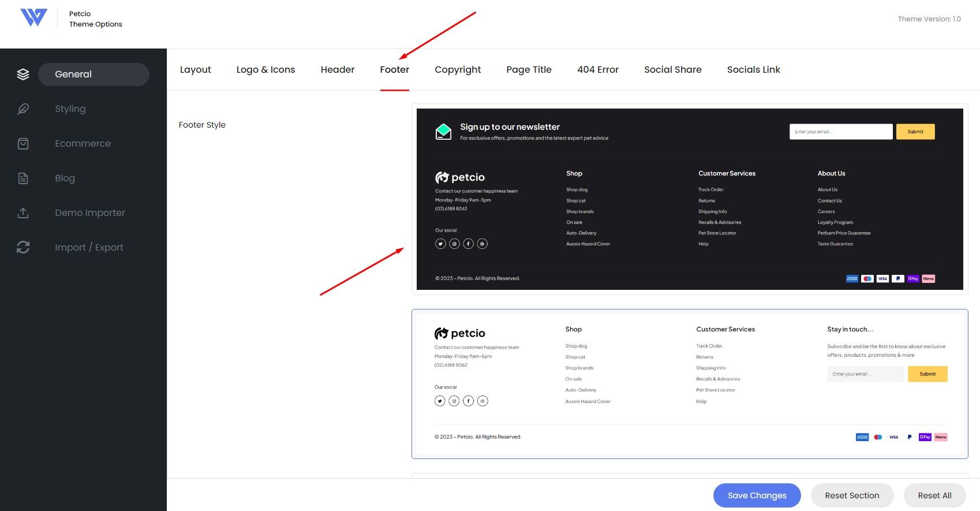The height and width of the screenshot is (511, 980).
Task: Click the Ecommerce shopping bag icon
Action: point(23,143)
